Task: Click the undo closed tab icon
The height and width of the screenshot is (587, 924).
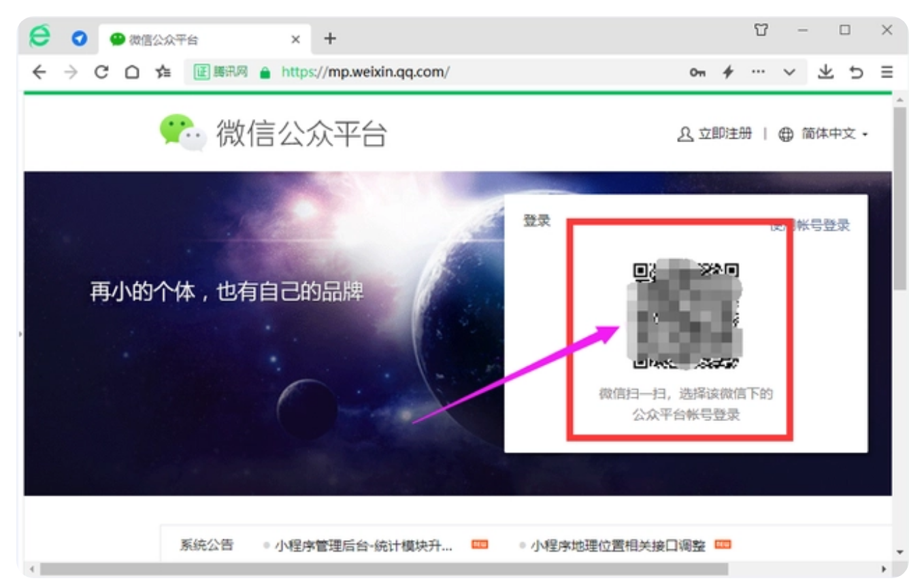Action: click(x=856, y=72)
